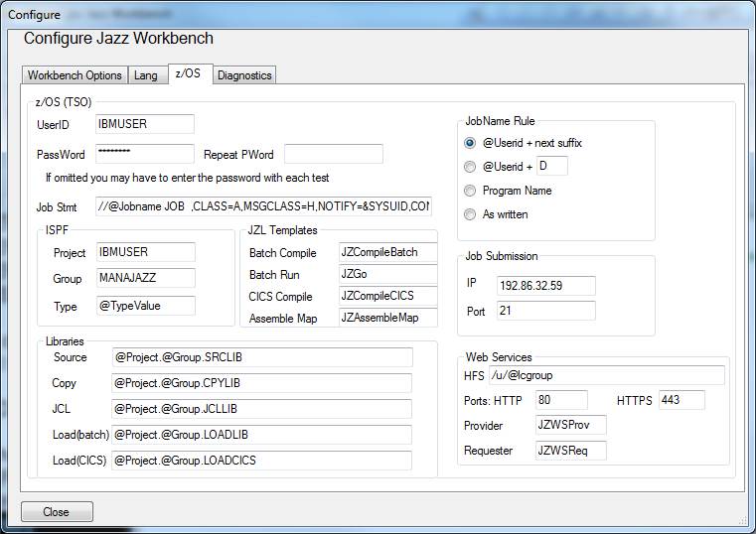The height and width of the screenshot is (534, 756).
Task: Click the ISPF Project field
Action: 146,252
